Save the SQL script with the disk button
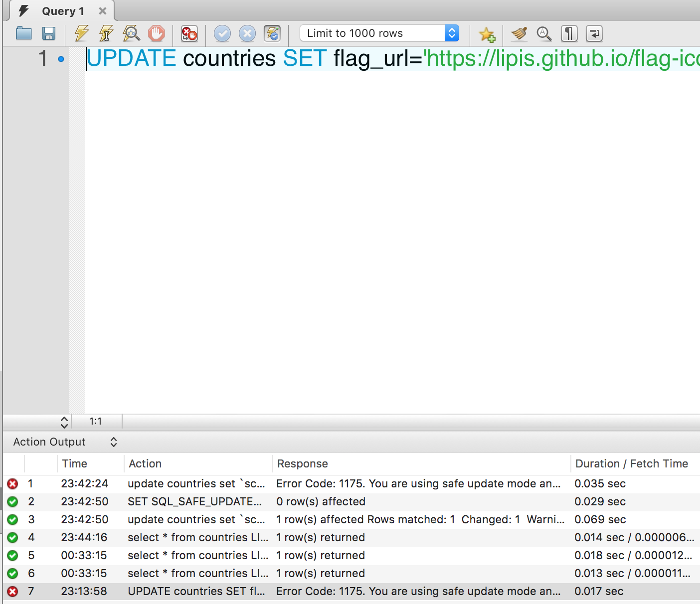 49,33
